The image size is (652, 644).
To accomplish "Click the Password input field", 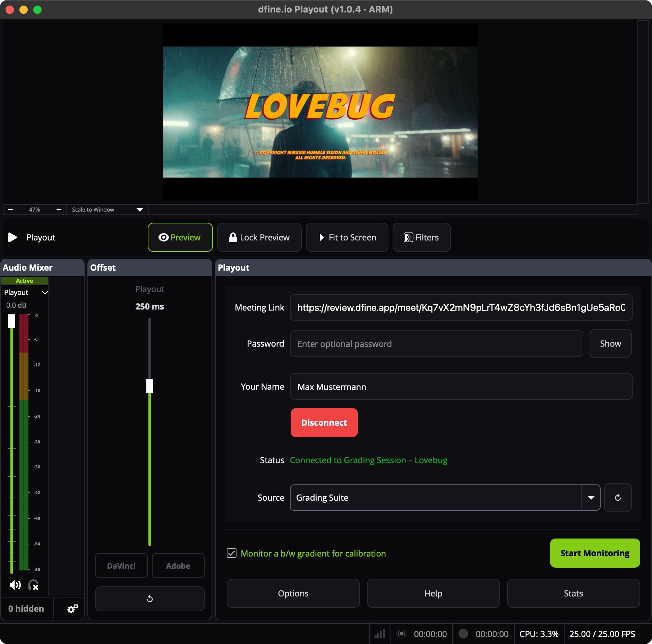I will tap(436, 344).
